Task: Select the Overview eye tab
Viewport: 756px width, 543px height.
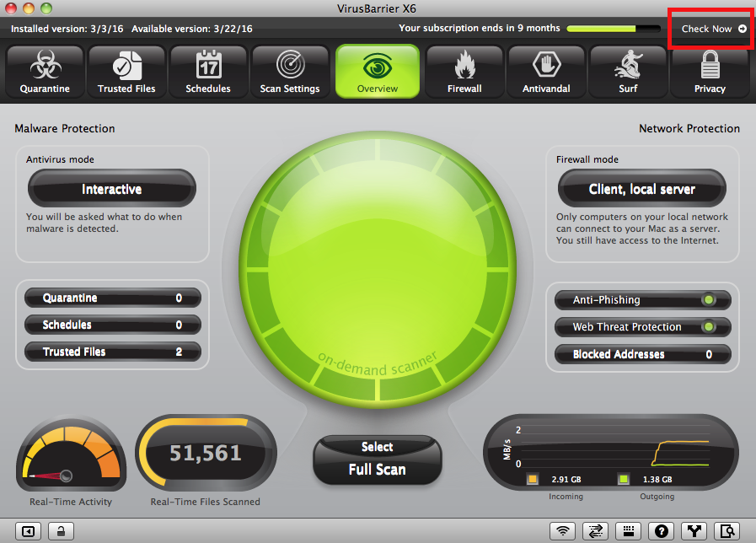Action: [378, 72]
